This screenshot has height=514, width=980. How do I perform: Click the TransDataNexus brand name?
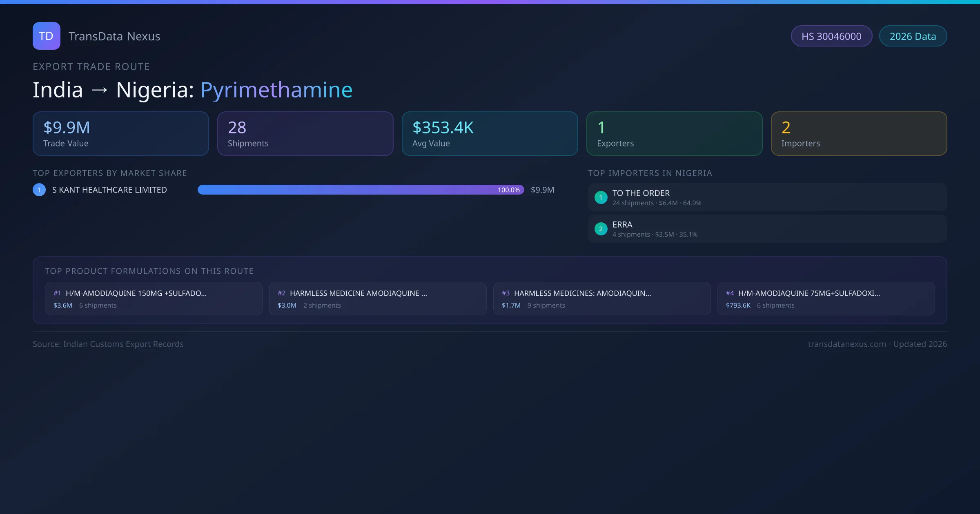click(x=114, y=36)
